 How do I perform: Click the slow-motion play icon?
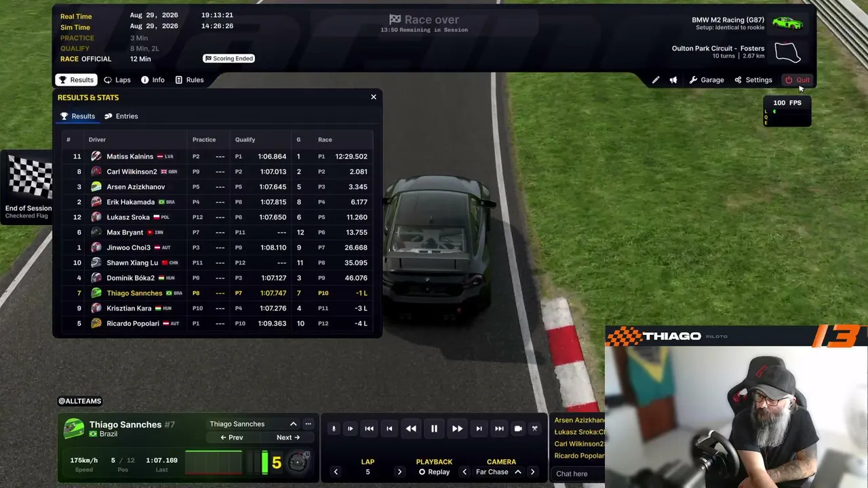point(350,428)
